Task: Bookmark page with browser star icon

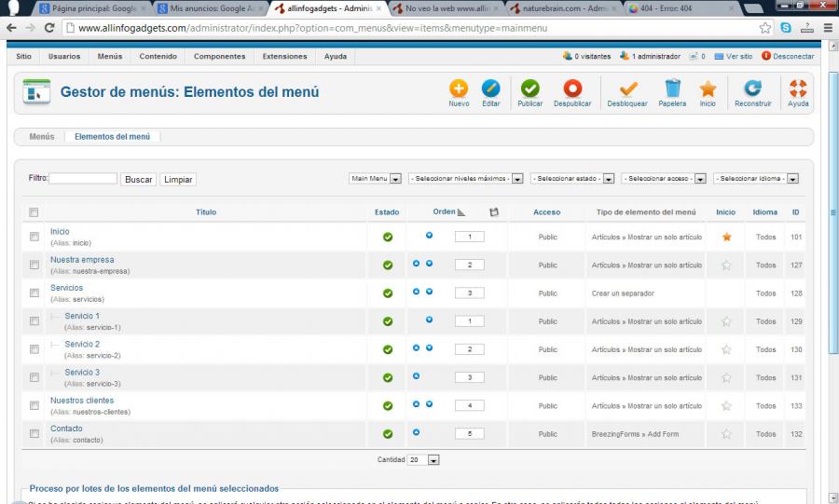Action: pyautogui.click(x=765, y=28)
